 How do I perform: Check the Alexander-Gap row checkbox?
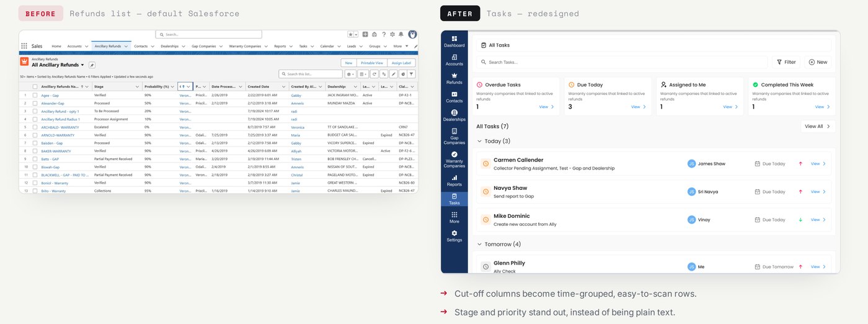(35, 103)
